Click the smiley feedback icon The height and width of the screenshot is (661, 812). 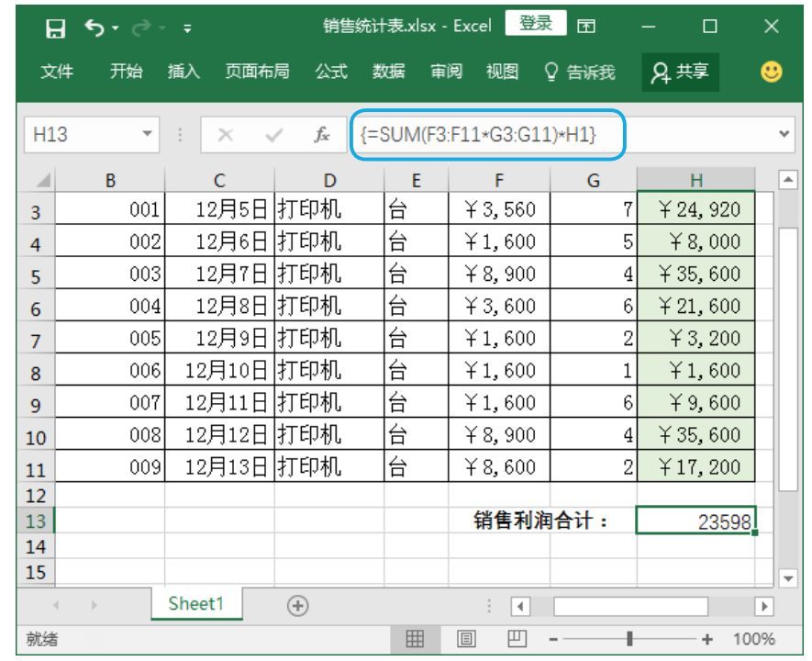pyautogui.click(x=771, y=72)
